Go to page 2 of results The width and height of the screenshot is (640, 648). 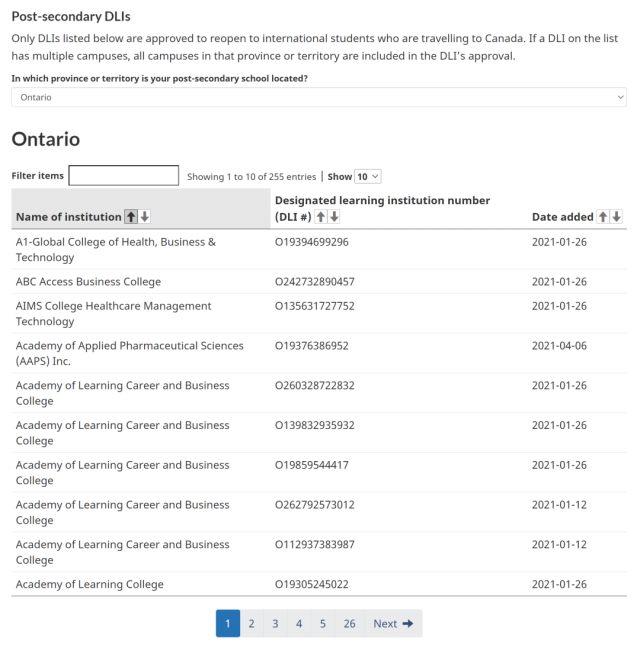pos(251,623)
